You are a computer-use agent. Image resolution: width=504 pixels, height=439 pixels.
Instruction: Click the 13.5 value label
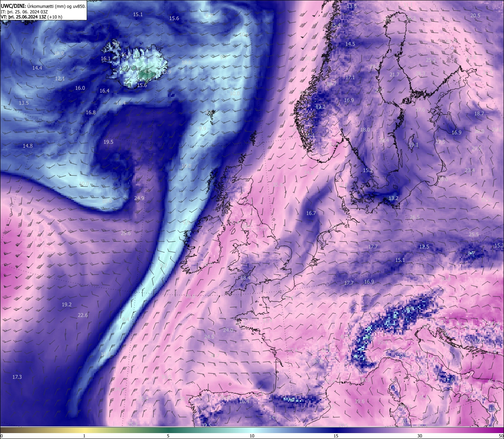(24, 103)
